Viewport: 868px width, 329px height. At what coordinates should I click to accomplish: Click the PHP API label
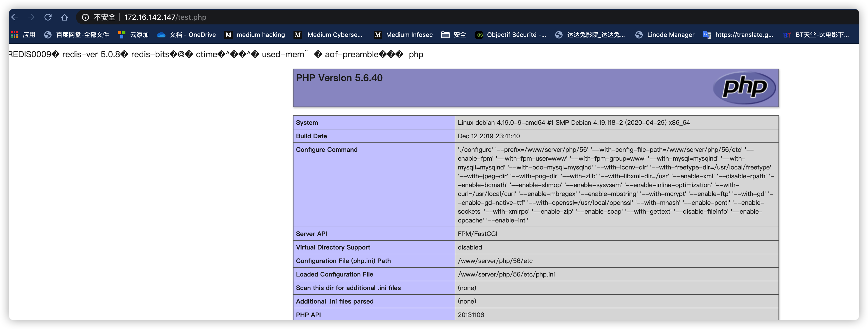[308, 314]
